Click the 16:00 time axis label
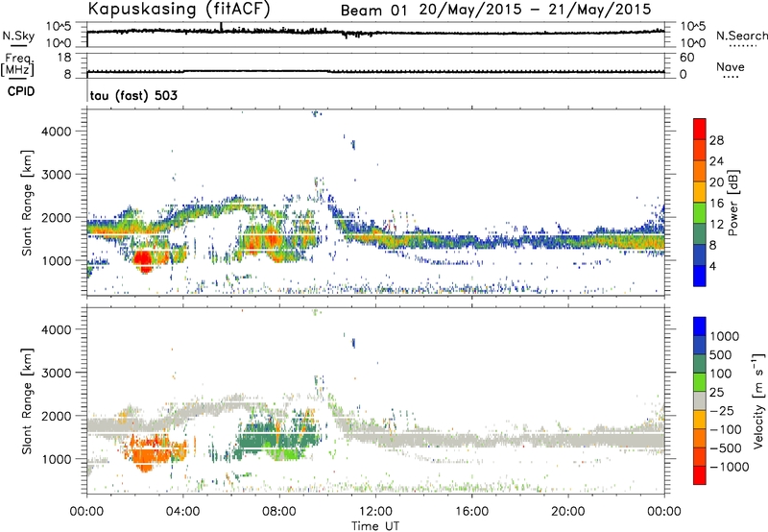The width and height of the screenshot is (768, 532). click(471, 512)
